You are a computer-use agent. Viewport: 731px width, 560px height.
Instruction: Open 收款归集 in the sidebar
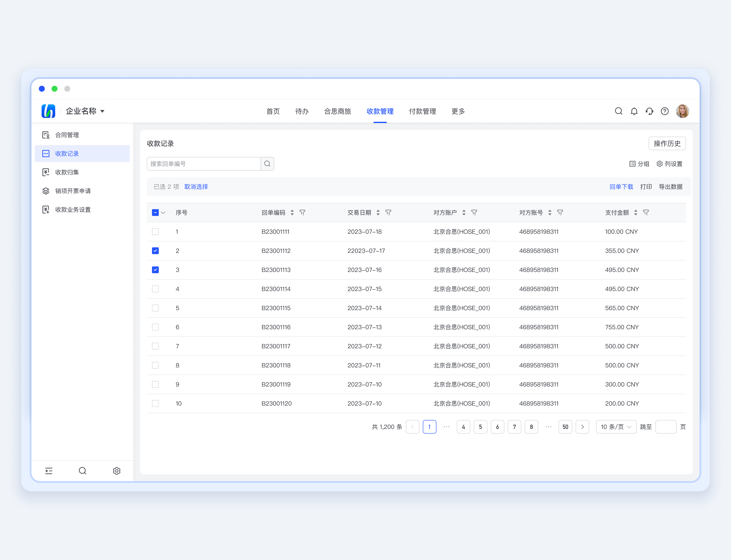pyautogui.click(x=67, y=172)
